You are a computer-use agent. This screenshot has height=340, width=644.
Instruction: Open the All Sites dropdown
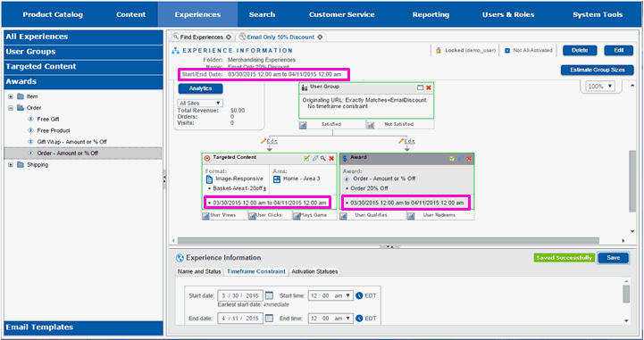(x=200, y=104)
